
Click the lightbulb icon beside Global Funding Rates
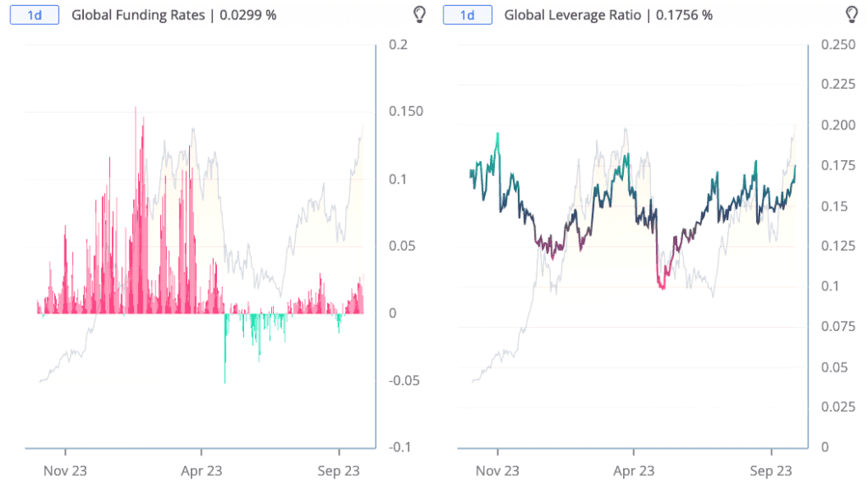click(x=418, y=14)
